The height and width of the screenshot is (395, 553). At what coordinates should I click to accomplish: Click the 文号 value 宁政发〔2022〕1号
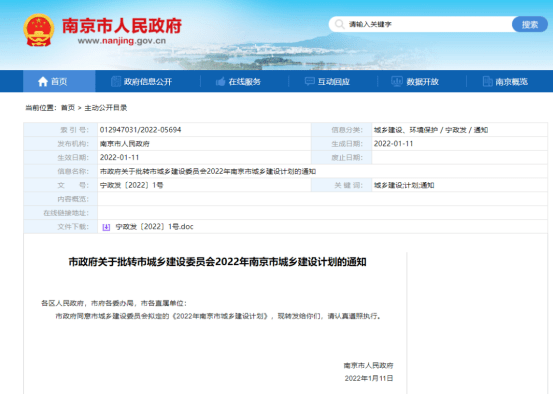tap(132, 185)
